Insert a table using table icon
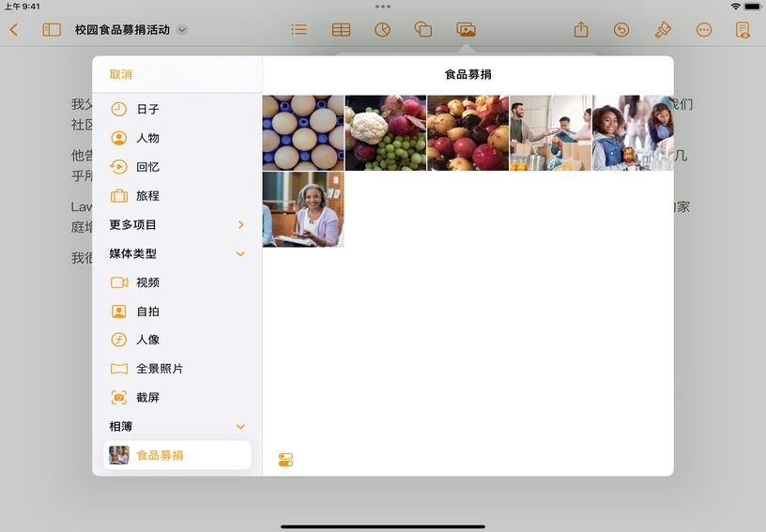 341,30
